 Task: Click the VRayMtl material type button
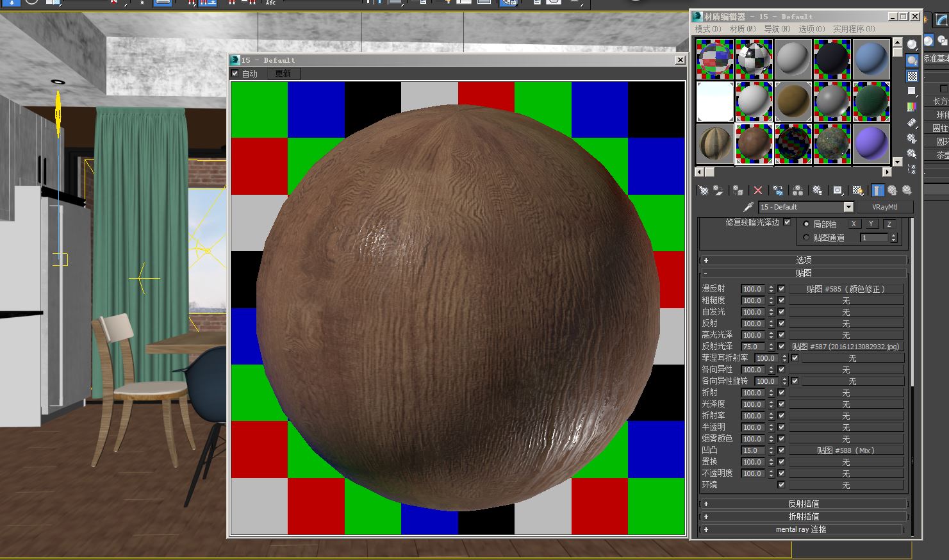coord(885,207)
